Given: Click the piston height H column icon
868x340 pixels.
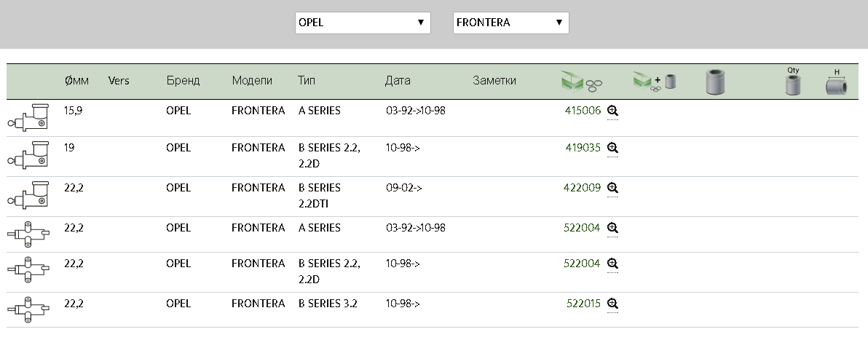Looking at the screenshot, I should [x=837, y=82].
